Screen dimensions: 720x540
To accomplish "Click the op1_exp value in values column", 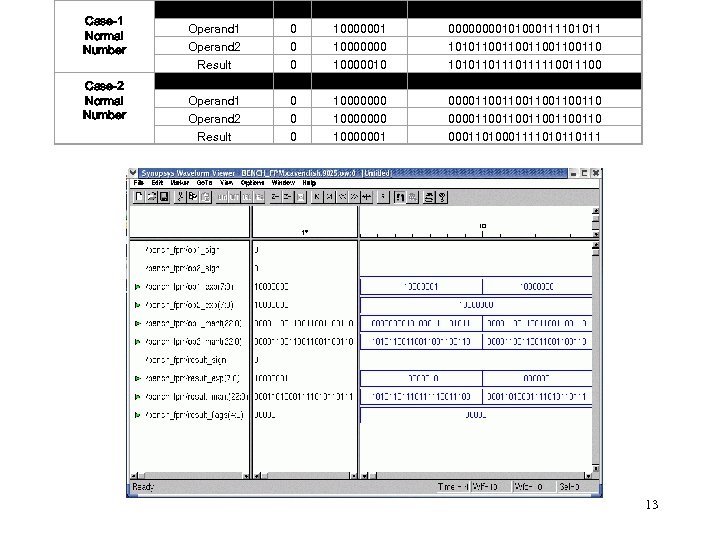I will coord(271,287).
